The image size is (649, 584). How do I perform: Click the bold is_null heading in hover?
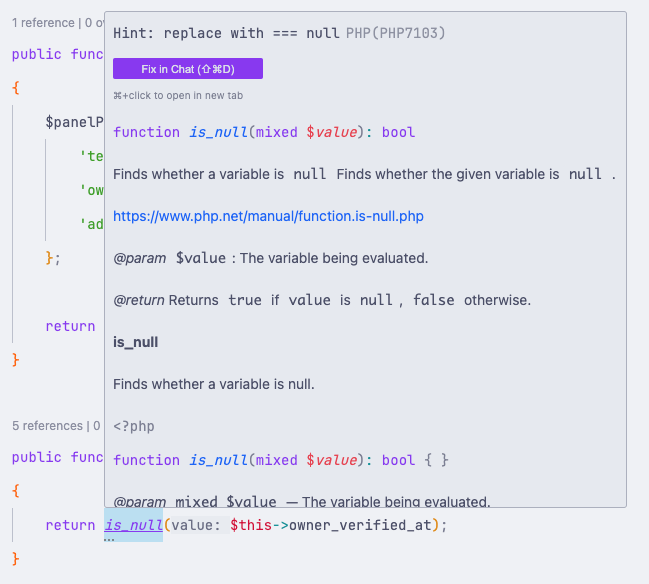pyautogui.click(x=135, y=342)
